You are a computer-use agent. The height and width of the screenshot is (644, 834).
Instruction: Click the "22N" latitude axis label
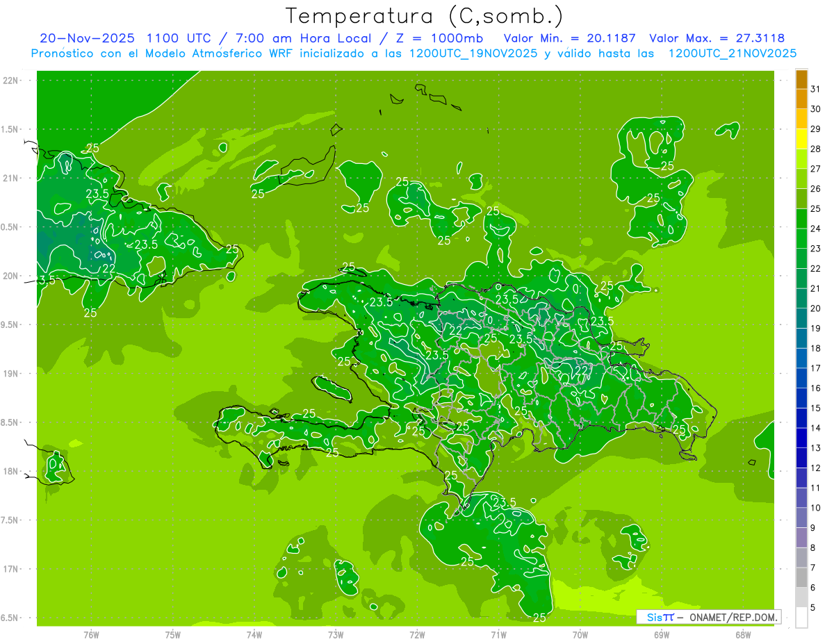11,81
